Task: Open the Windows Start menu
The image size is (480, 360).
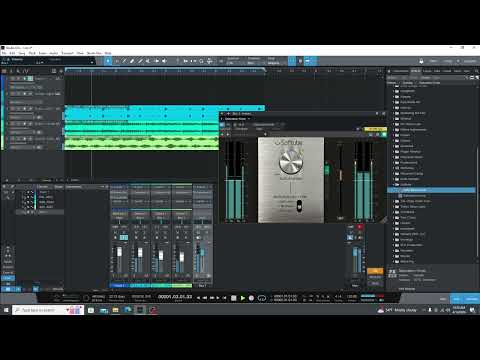Action: (x=6, y=310)
